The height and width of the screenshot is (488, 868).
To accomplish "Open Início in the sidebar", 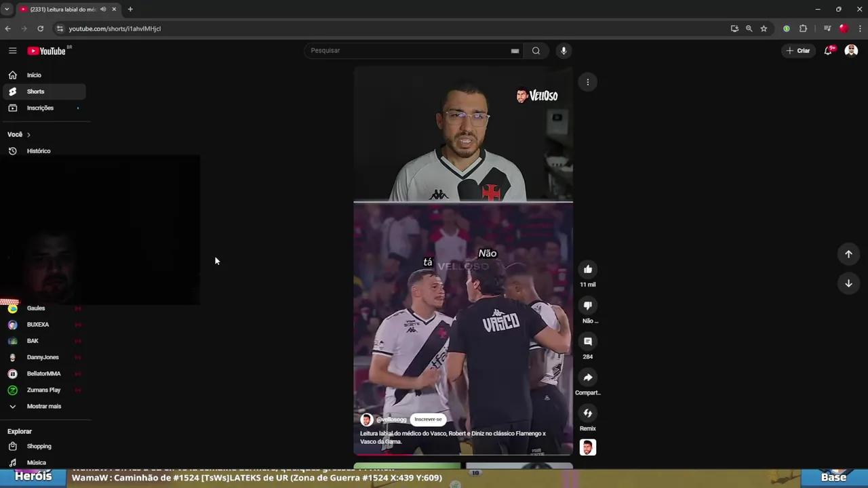I will pyautogui.click(x=44, y=75).
